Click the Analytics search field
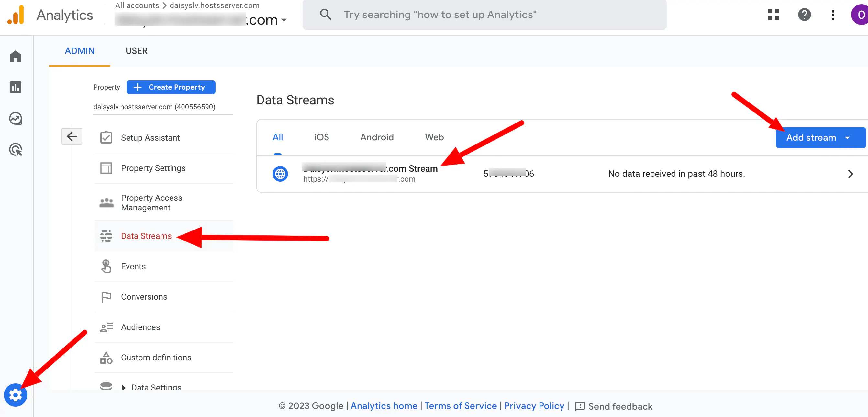 click(484, 15)
